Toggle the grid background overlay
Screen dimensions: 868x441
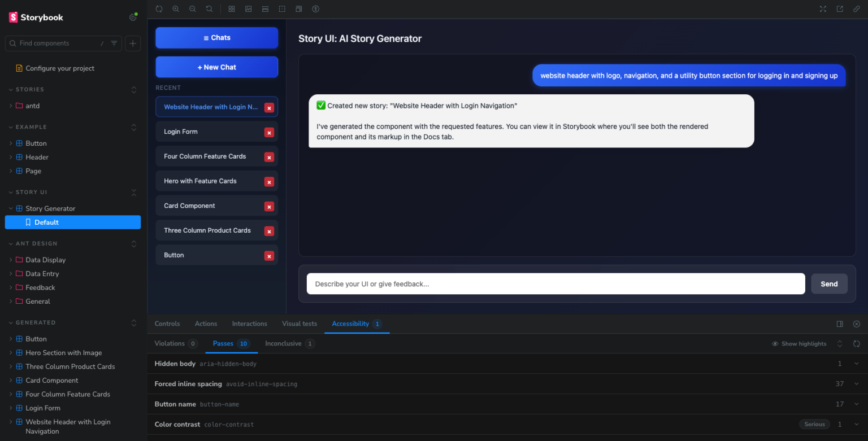click(x=232, y=9)
